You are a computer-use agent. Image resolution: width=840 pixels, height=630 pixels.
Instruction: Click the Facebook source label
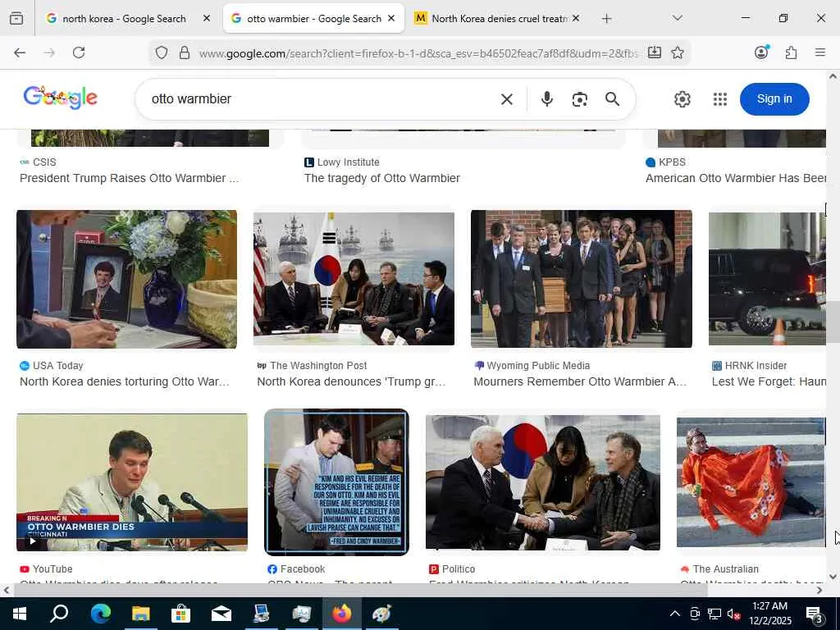click(x=302, y=569)
